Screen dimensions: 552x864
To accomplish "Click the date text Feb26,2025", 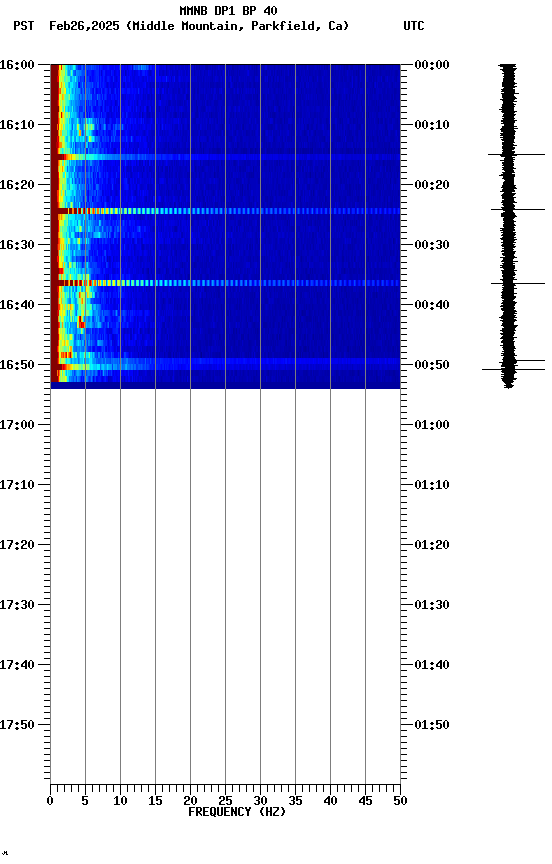I will coord(84,26).
